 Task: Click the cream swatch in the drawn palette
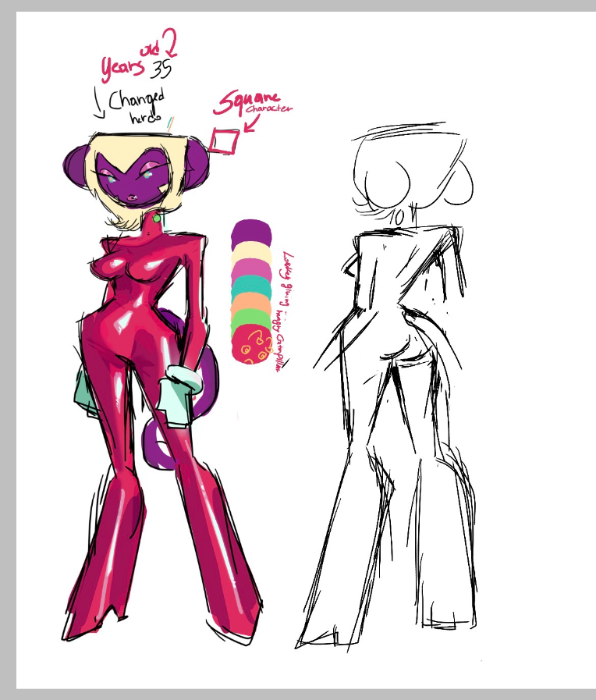coord(252,253)
